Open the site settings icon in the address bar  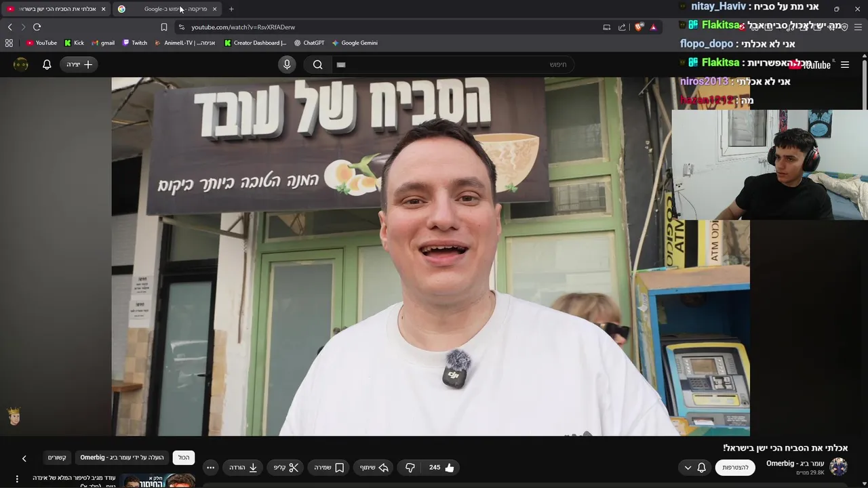[x=181, y=27]
